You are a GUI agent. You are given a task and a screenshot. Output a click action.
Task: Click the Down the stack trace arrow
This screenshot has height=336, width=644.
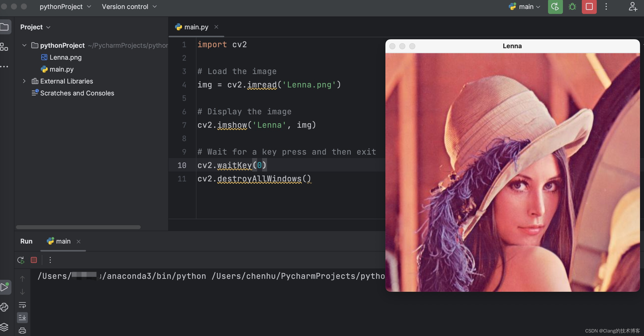pyautogui.click(x=22, y=292)
